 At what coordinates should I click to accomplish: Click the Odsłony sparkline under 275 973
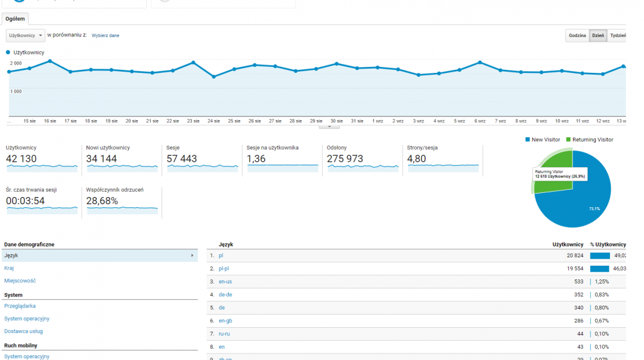point(363,168)
